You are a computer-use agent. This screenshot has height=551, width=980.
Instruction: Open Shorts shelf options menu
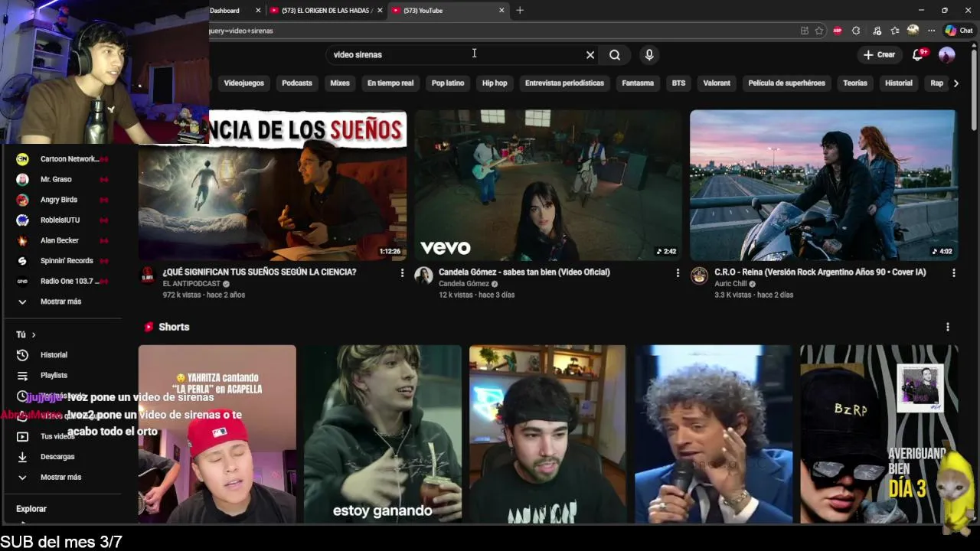(948, 327)
